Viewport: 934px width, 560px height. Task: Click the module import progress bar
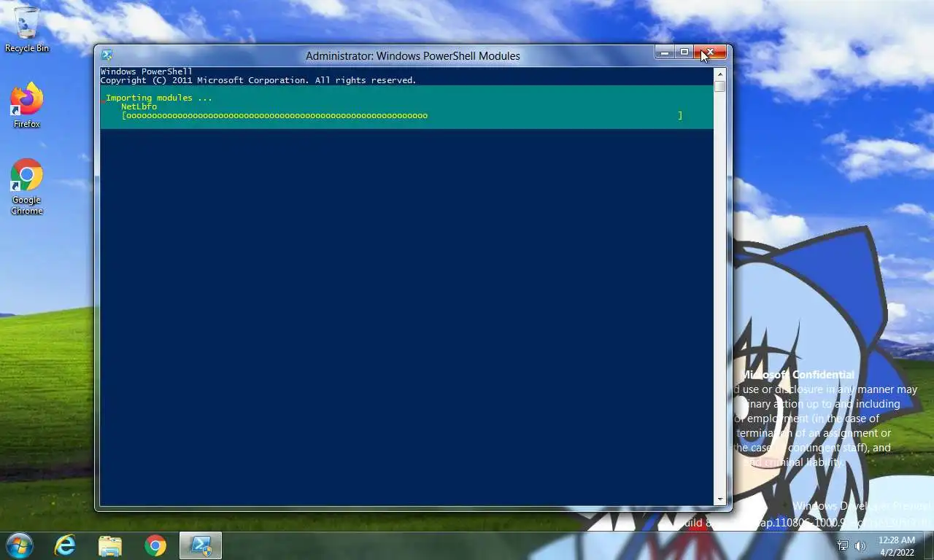pyautogui.click(x=402, y=115)
